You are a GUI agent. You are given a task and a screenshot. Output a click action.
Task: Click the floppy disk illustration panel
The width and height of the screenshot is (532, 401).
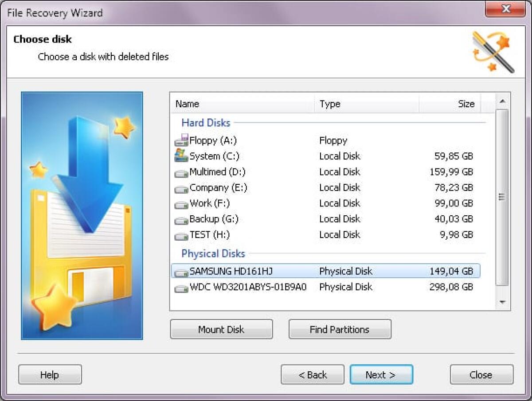pyautogui.click(x=82, y=216)
